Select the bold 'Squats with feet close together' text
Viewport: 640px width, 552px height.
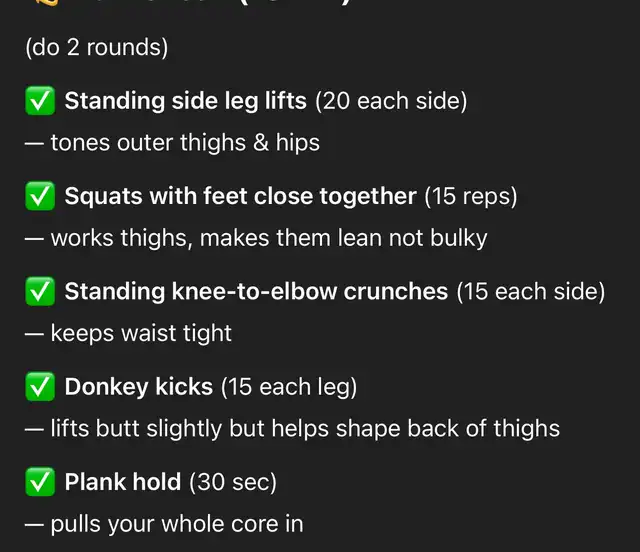240,196
